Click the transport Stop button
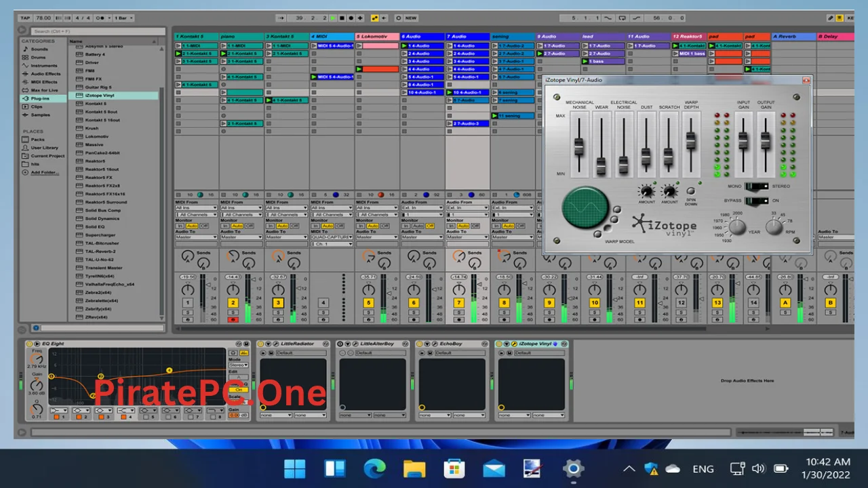Viewport: 868px width, 488px height. 342,18
